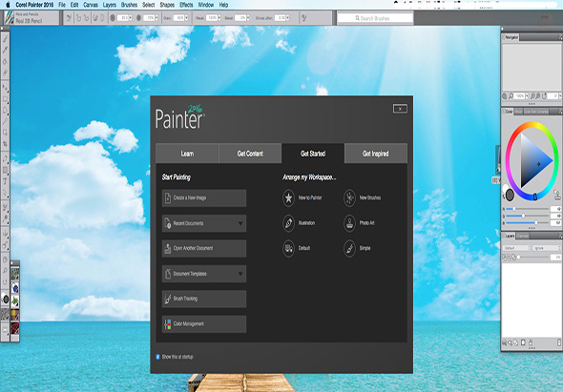Screen dimensions: 563x392
Task: Click the brush size value field
Action: (x=124, y=17)
